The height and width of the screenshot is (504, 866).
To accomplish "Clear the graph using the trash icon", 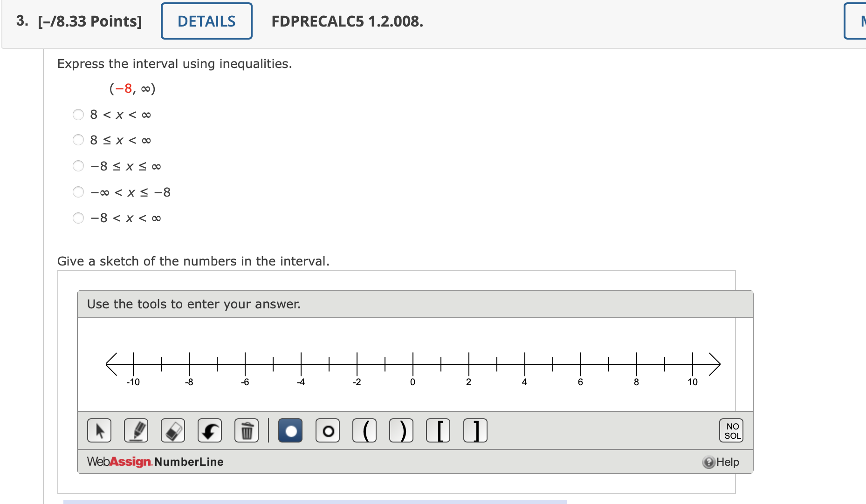I will click(247, 430).
